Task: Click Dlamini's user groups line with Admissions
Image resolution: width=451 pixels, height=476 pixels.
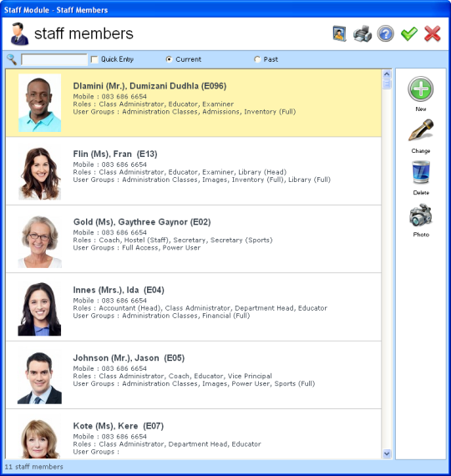Action: pos(185,112)
